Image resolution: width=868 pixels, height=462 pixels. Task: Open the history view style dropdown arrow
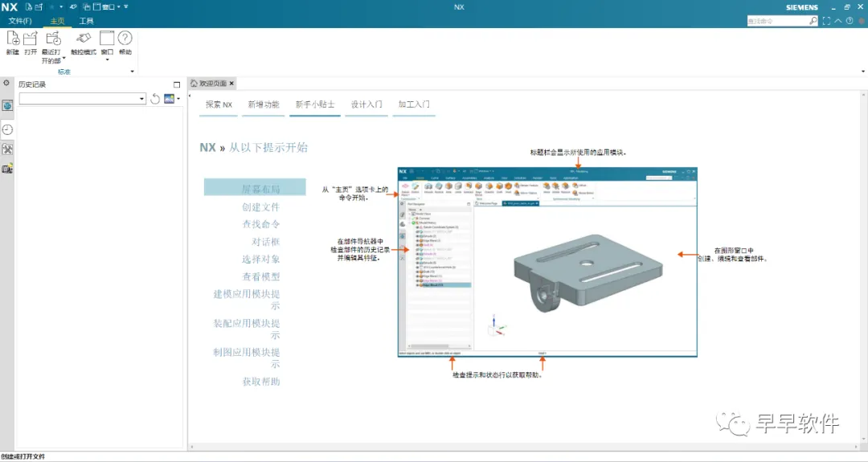tap(178, 99)
